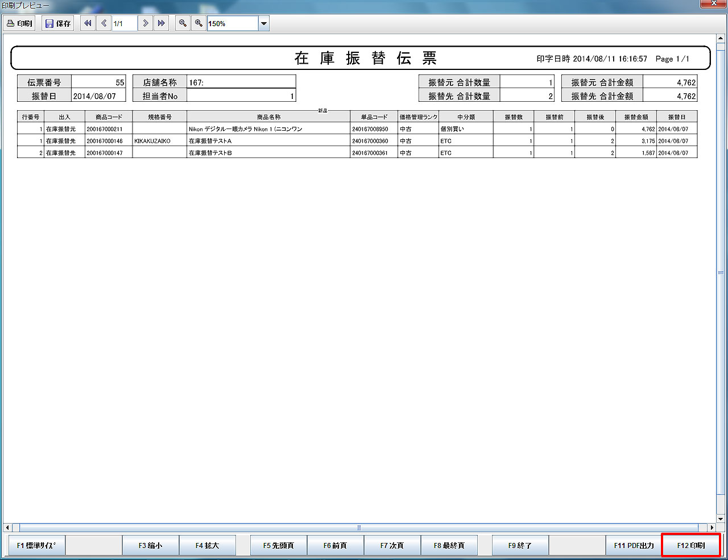Click the printer 印刷 button in top toolbar
This screenshot has height=560, width=728.
(x=19, y=23)
